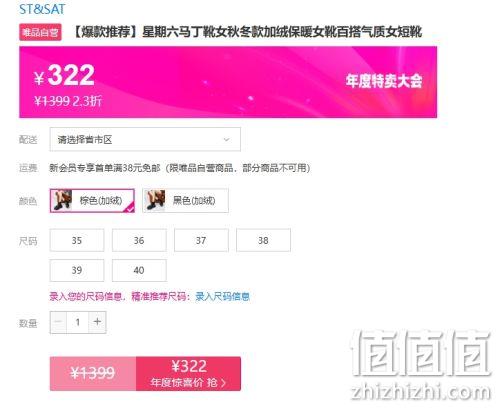The image size is (500, 409).
Task: Click the 唯品自营 badge
Action: 40,32
